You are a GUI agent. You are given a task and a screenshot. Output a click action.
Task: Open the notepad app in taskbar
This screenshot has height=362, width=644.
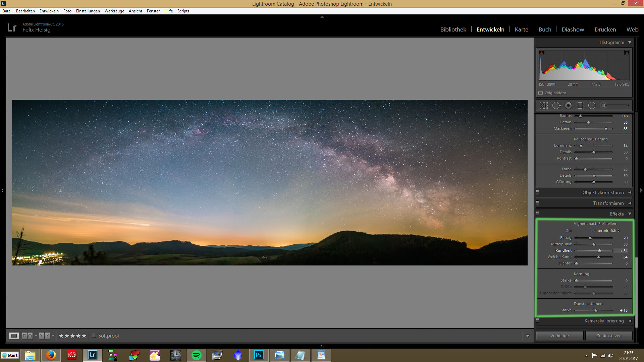tap(301, 355)
